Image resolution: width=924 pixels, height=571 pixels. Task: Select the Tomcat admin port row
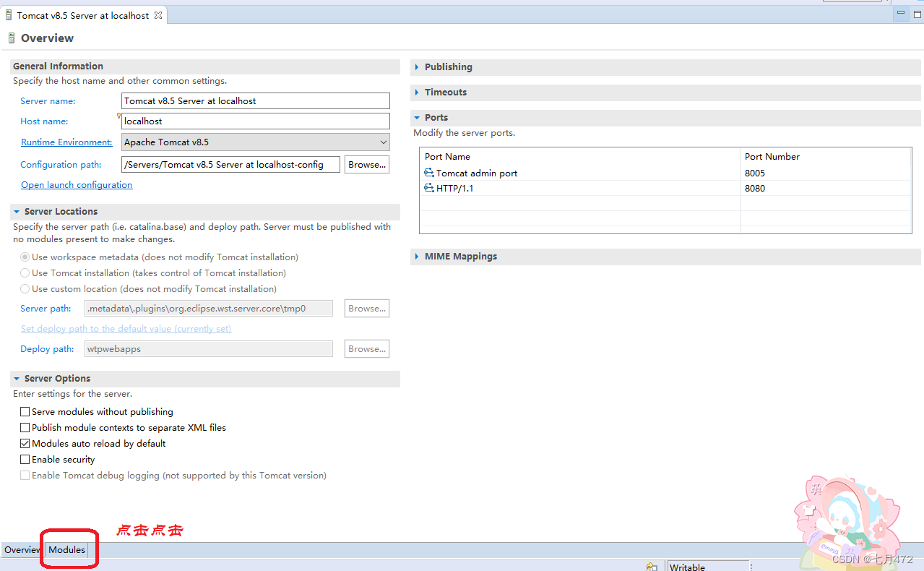click(665, 173)
